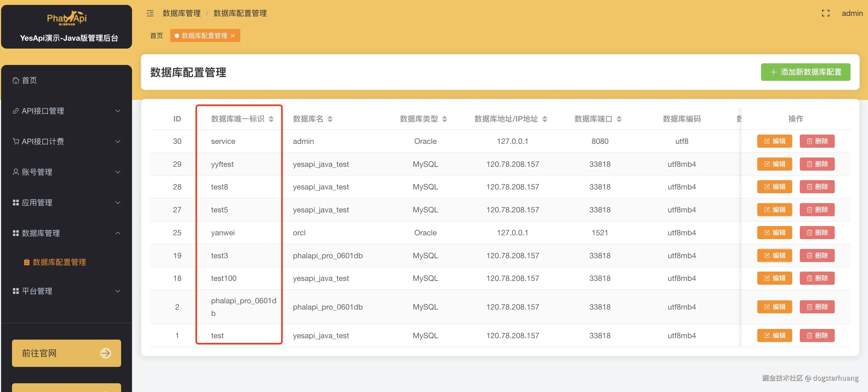This screenshot has width=868, height=392.
Task: Sort by the 数据库端口 column
Action: pos(619,119)
